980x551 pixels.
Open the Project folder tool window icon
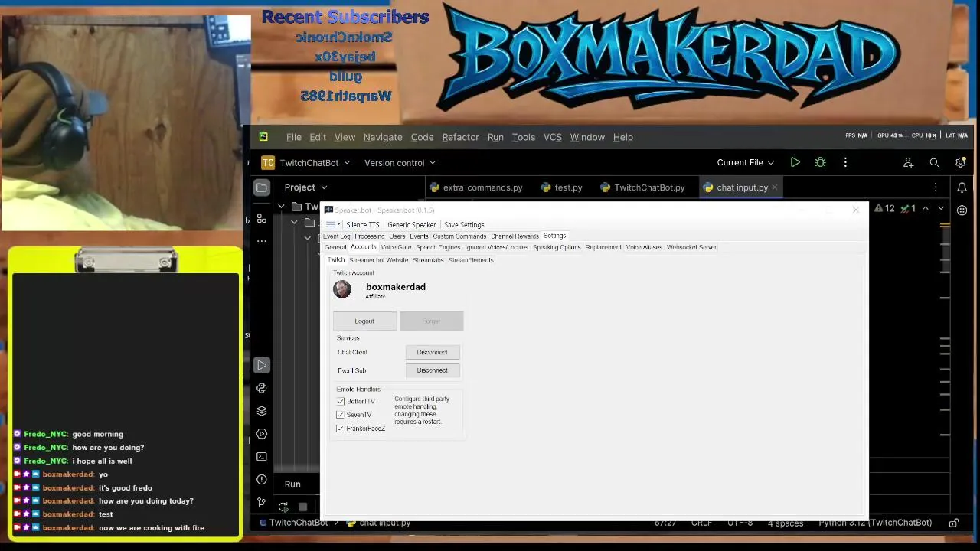pyautogui.click(x=262, y=187)
